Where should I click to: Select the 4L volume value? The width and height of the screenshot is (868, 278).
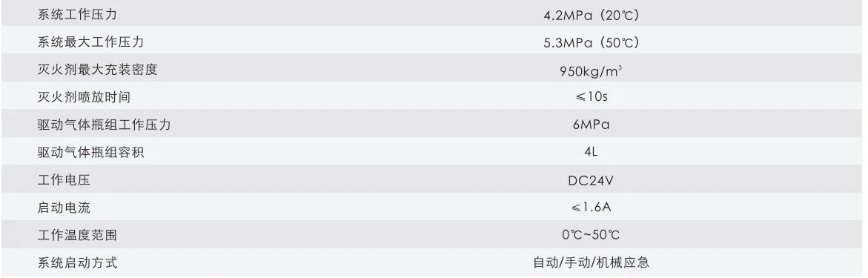point(591,152)
